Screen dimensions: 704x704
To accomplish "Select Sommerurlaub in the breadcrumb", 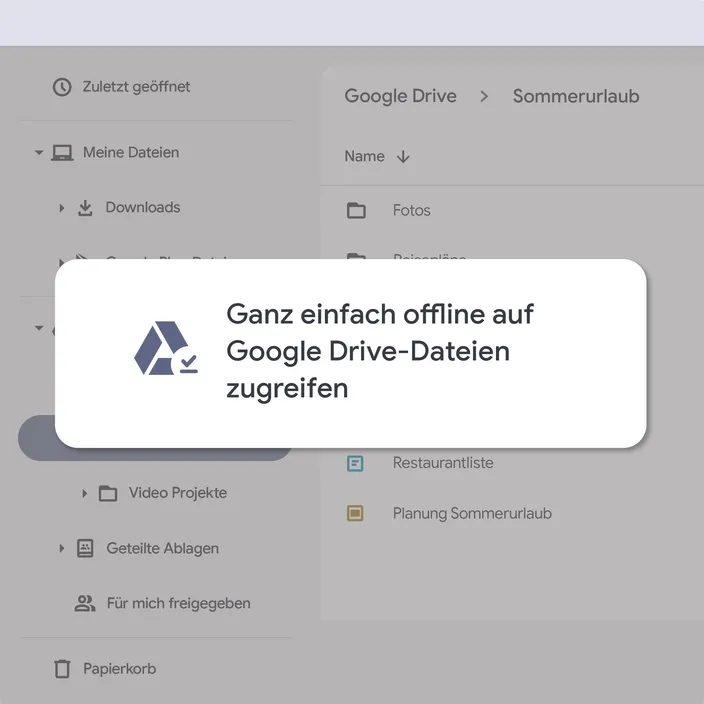I will (x=576, y=96).
